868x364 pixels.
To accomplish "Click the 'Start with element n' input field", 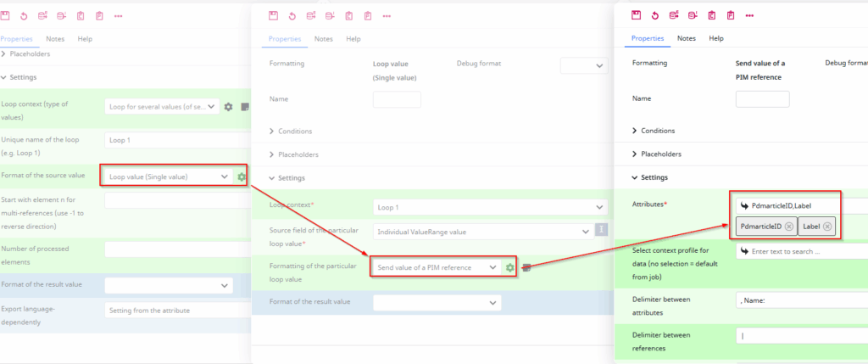I will (x=177, y=200).
